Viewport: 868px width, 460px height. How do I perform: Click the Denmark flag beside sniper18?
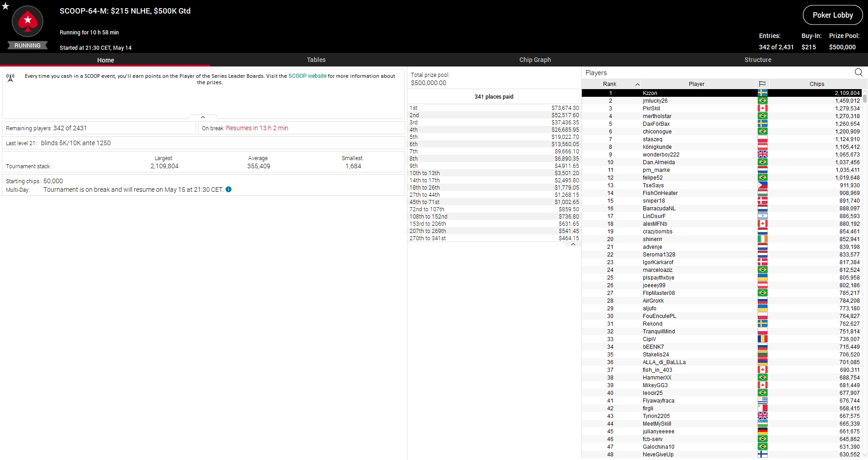763,201
